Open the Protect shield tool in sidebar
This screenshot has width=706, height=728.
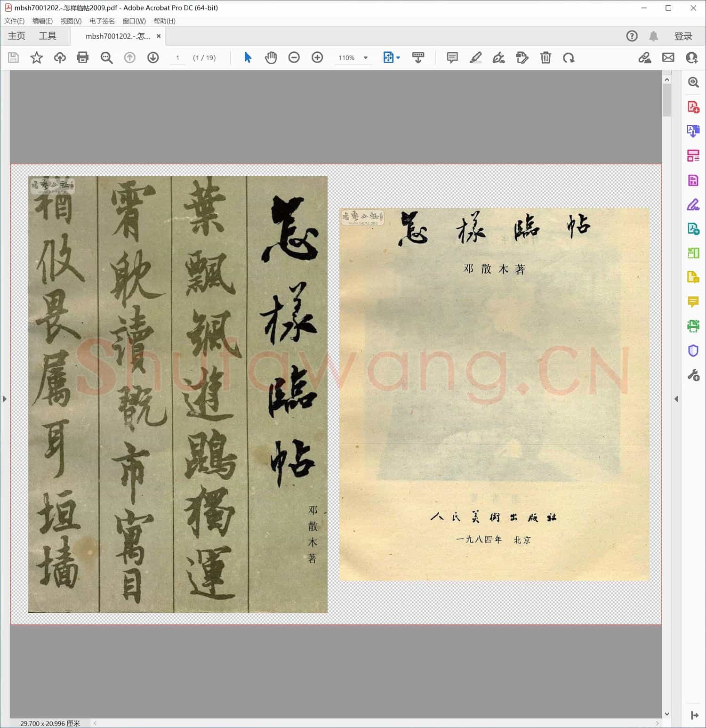pyautogui.click(x=693, y=350)
